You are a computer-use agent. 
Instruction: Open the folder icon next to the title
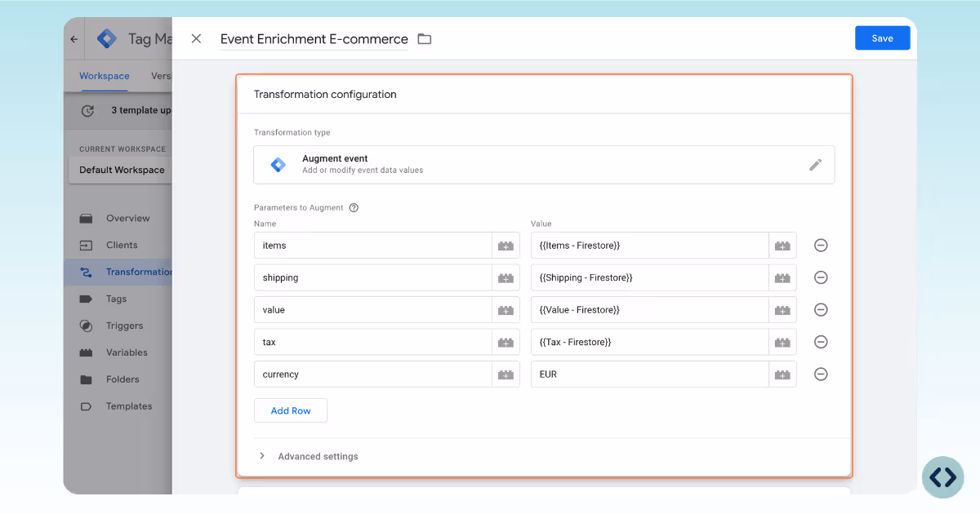pyautogui.click(x=424, y=38)
